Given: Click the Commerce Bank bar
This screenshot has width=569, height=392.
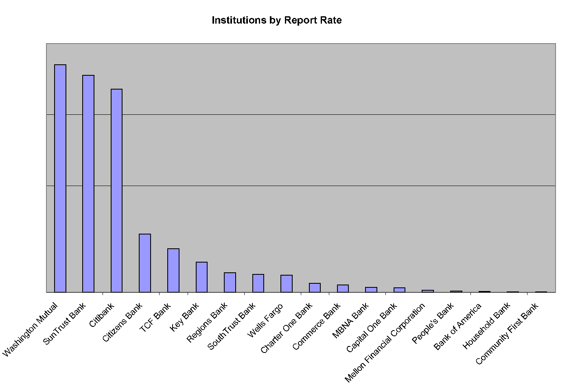Looking at the screenshot, I should coord(343,288).
